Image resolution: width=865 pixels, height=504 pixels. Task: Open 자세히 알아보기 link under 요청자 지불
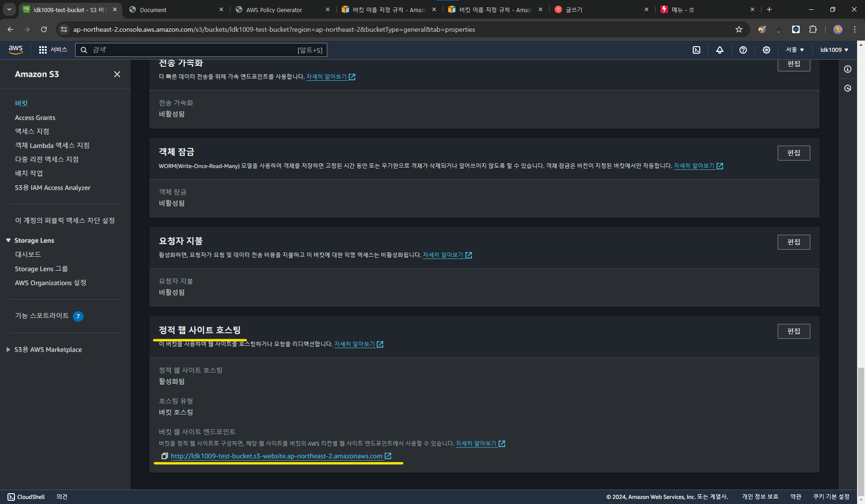(x=447, y=255)
